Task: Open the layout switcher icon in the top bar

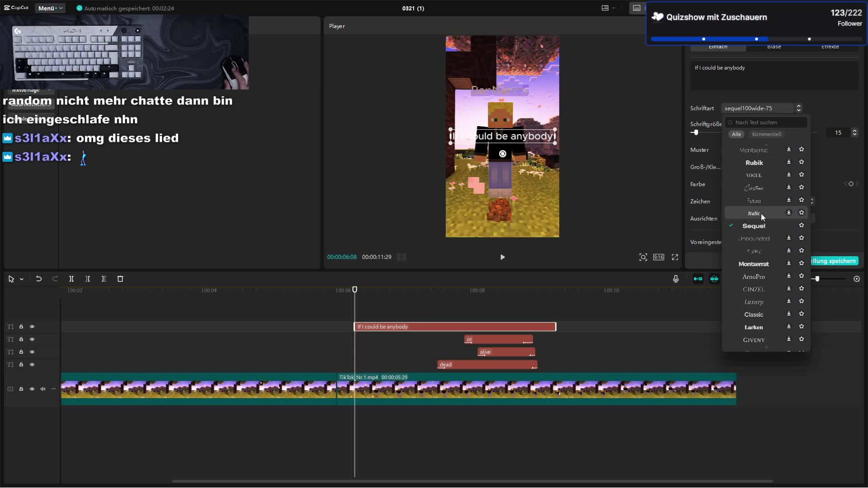Action: (x=605, y=8)
